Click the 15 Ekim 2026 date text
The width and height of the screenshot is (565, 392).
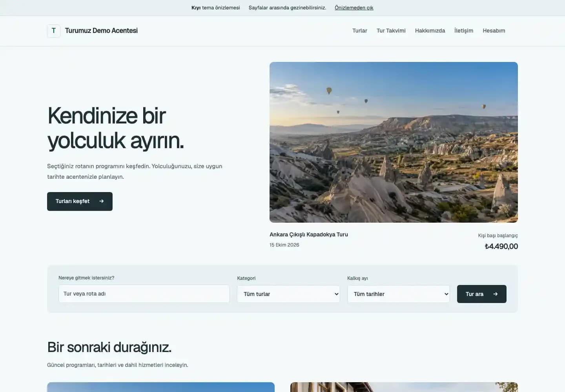coord(284,245)
